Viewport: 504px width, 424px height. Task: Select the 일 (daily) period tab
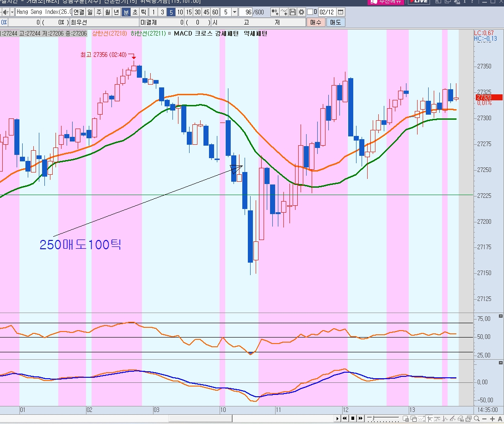pos(90,12)
